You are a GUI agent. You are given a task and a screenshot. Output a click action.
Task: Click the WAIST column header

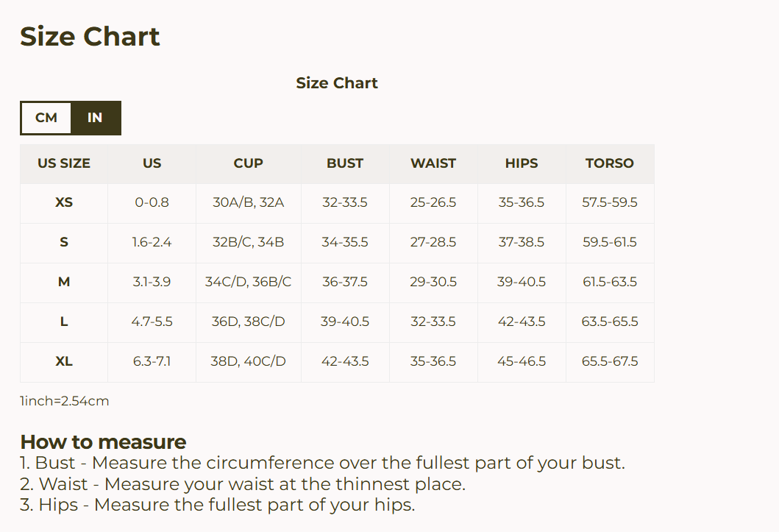[433, 163]
